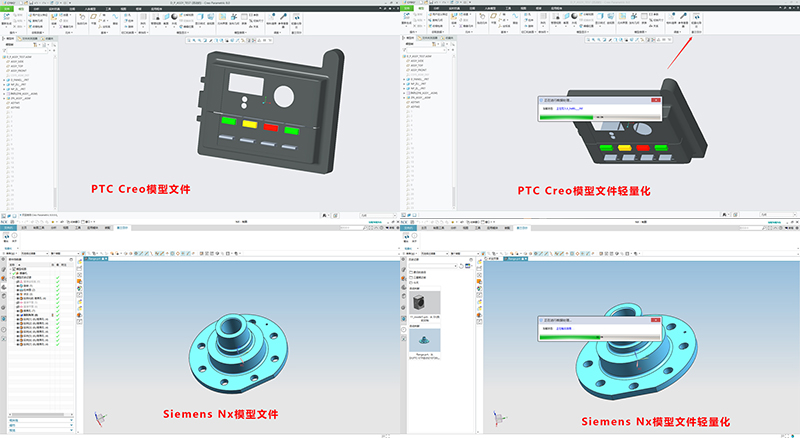Close the progress dialog in the Creo lightweight window

click(x=658, y=100)
